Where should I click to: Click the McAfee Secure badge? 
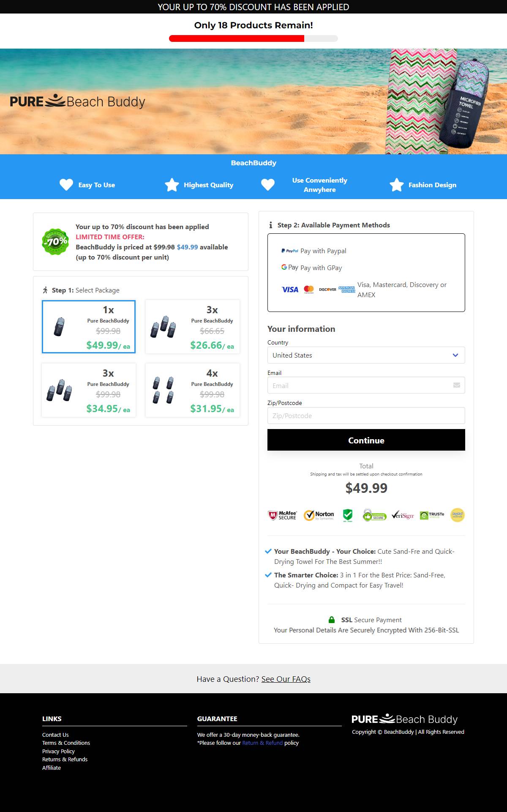(x=282, y=515)
